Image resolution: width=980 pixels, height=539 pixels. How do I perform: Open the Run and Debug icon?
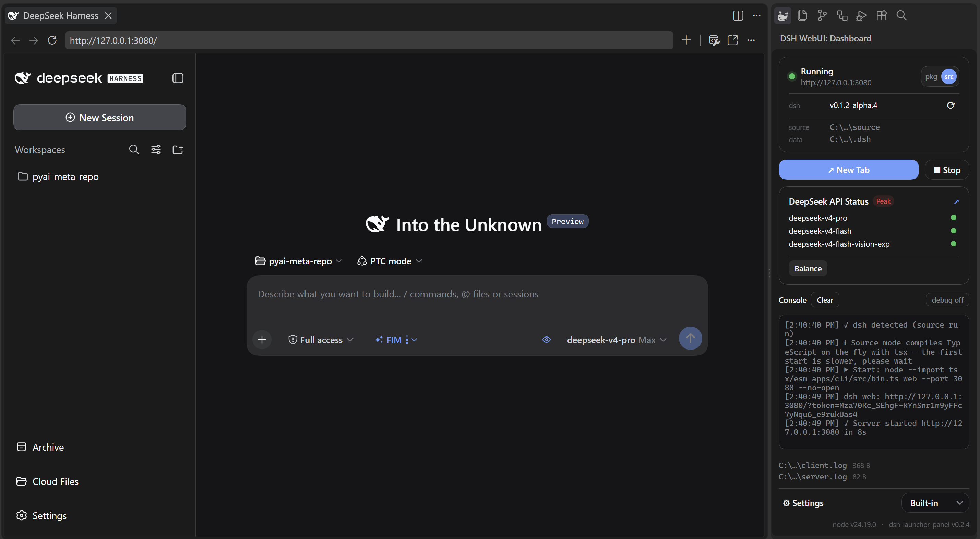pos(861,15)
